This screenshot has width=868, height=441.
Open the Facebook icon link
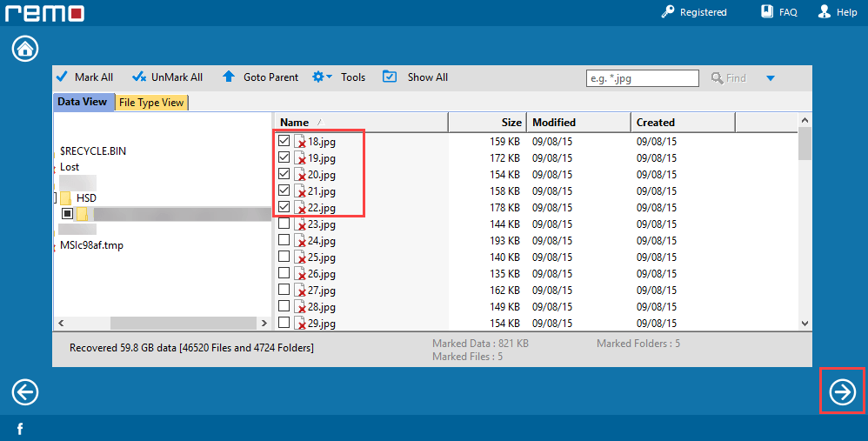coord(20,429)
